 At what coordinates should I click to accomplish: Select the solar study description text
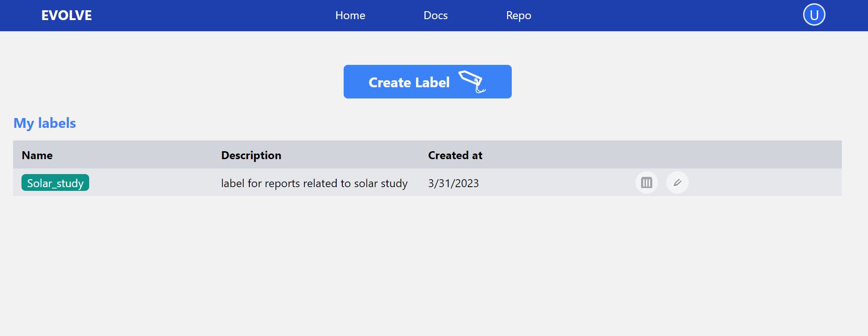tap(314, 183)
